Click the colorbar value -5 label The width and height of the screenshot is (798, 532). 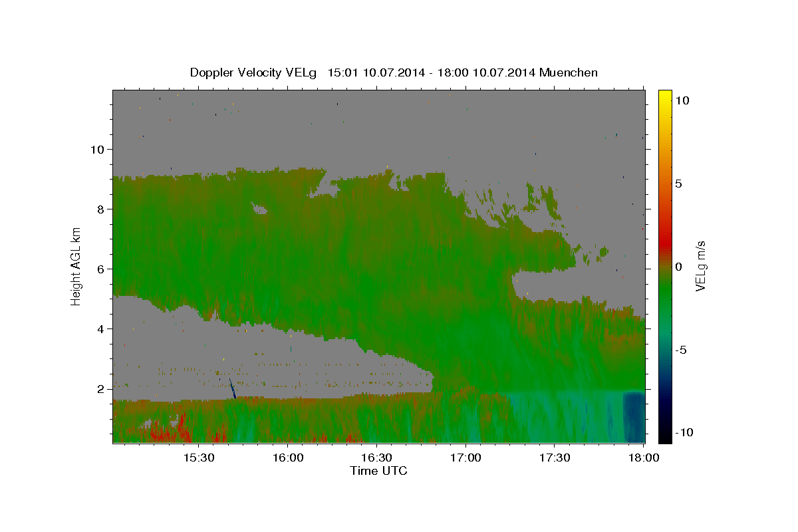(x=682, y=350)
